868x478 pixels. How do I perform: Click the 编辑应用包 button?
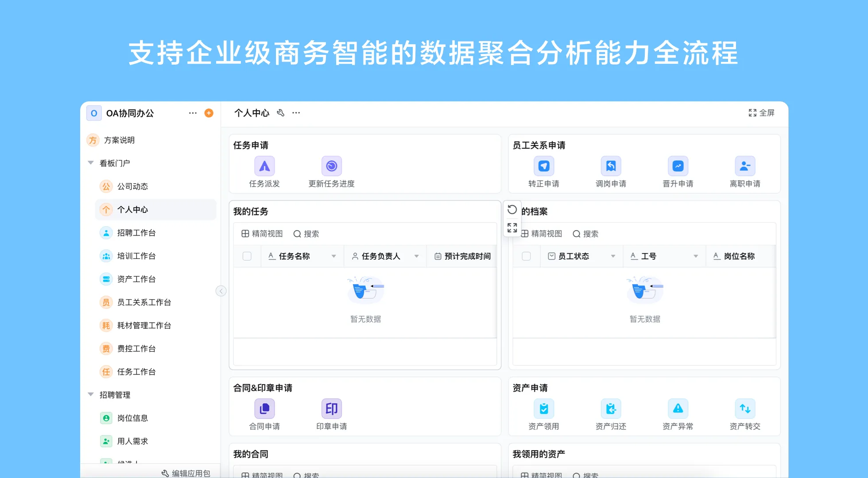187,473
